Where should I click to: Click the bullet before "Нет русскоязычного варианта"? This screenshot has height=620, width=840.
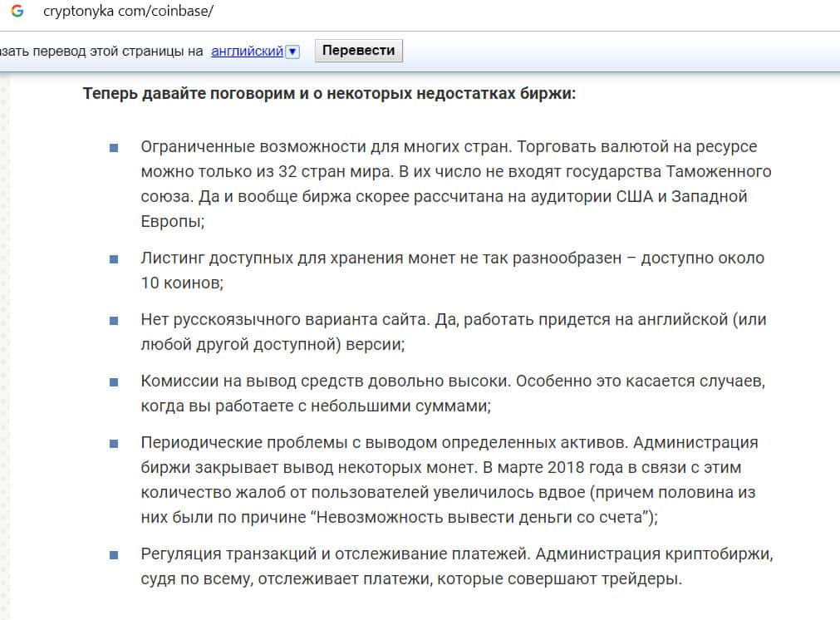click(114, 320)
